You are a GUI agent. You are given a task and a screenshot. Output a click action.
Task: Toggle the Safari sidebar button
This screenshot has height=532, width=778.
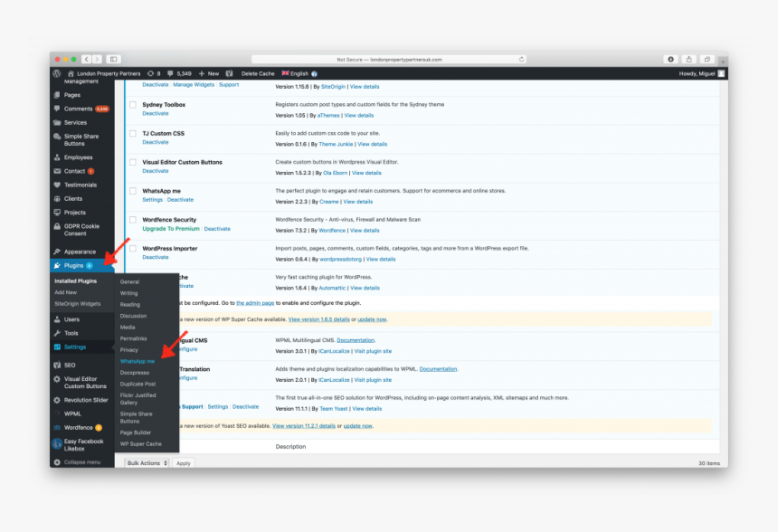pyautogui.click(x=114, y=59)
